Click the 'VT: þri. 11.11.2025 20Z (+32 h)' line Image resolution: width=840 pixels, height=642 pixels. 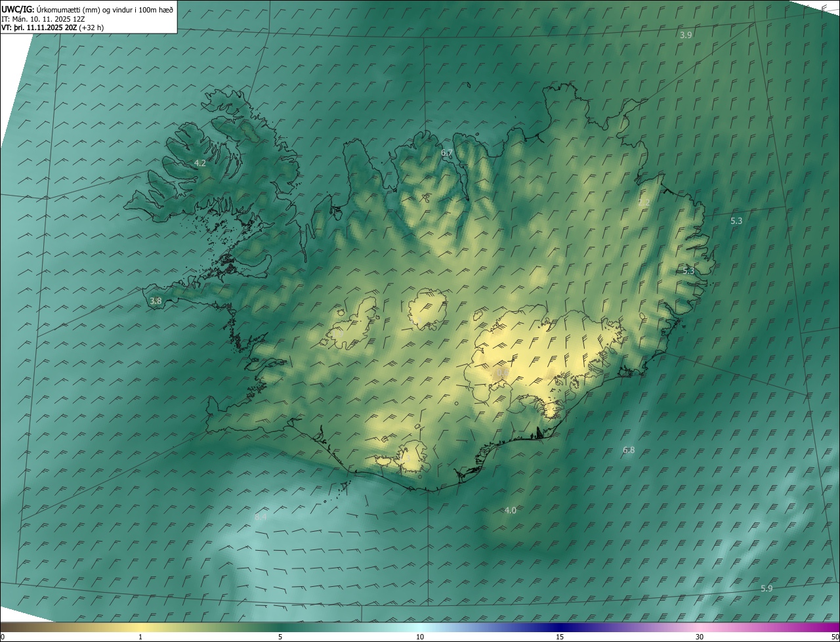52,28
